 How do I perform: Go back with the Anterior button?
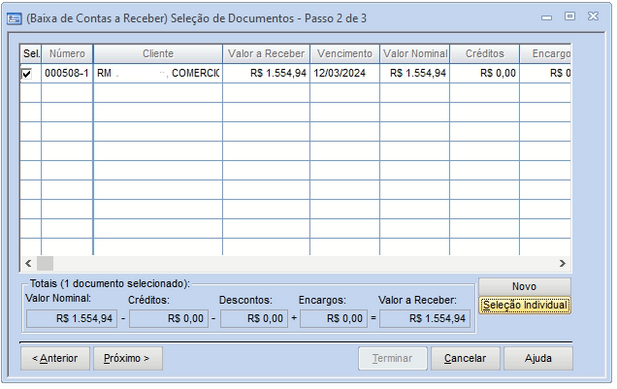point(55,358)
